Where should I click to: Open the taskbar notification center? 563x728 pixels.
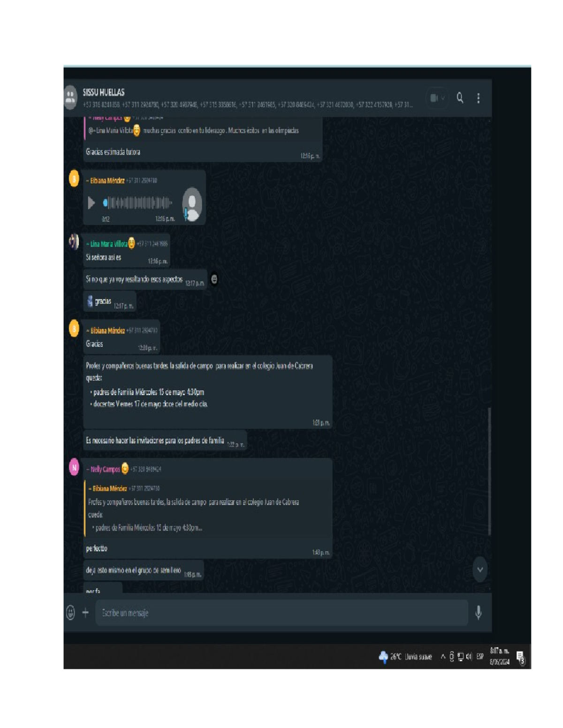click(x=520, y=658)
